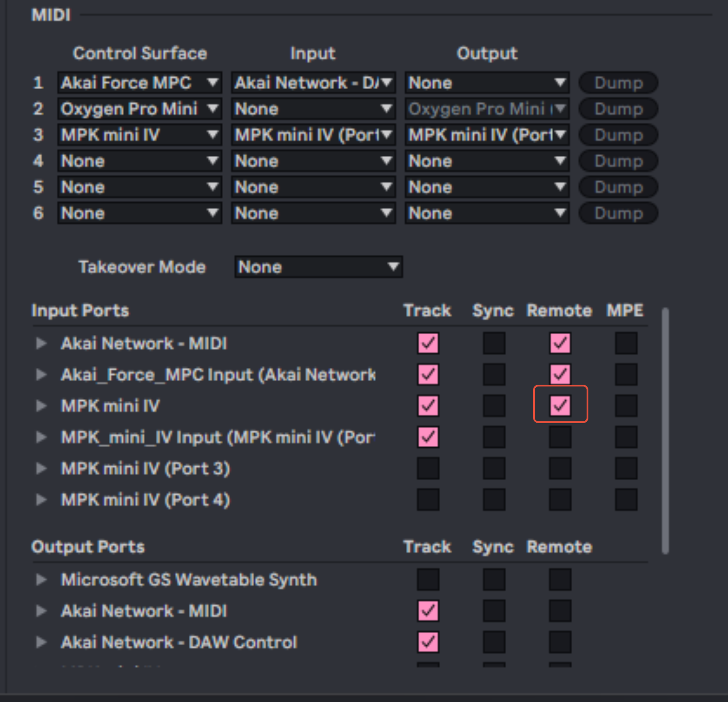Open Output dropdown for Akai Force MPC row
Image resolution: width=728 pixels, height=702 pixels.
point(487,83)
